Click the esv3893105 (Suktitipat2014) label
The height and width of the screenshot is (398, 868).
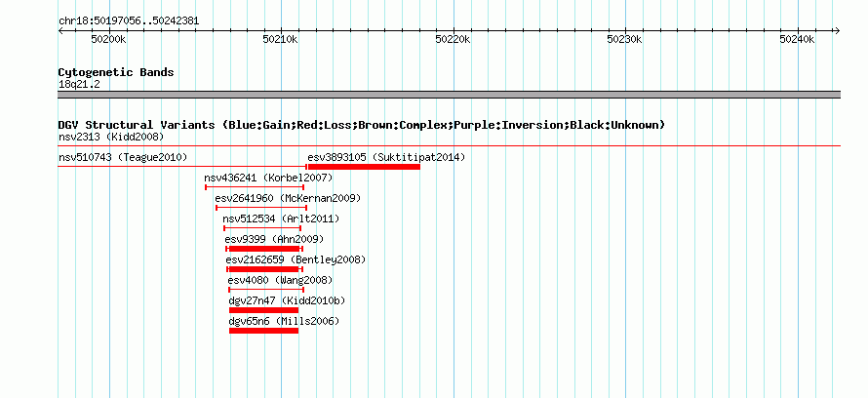point(386,157)
